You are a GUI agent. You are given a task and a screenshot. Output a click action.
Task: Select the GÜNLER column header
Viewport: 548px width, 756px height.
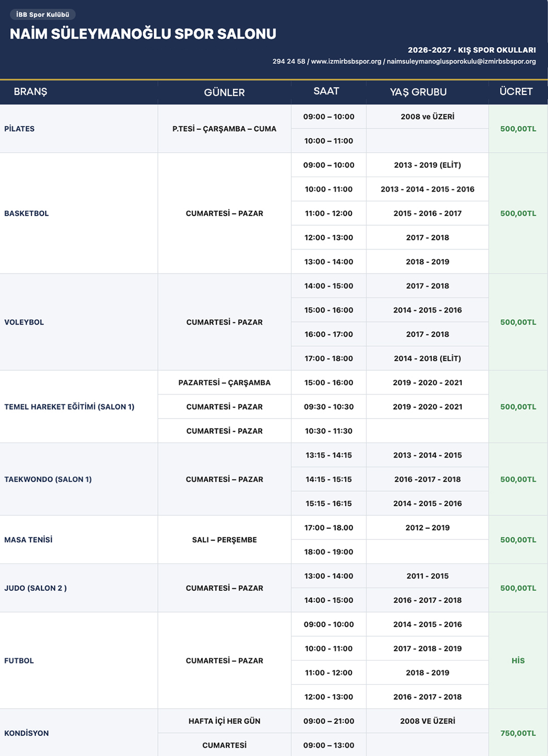click(224, 92)
